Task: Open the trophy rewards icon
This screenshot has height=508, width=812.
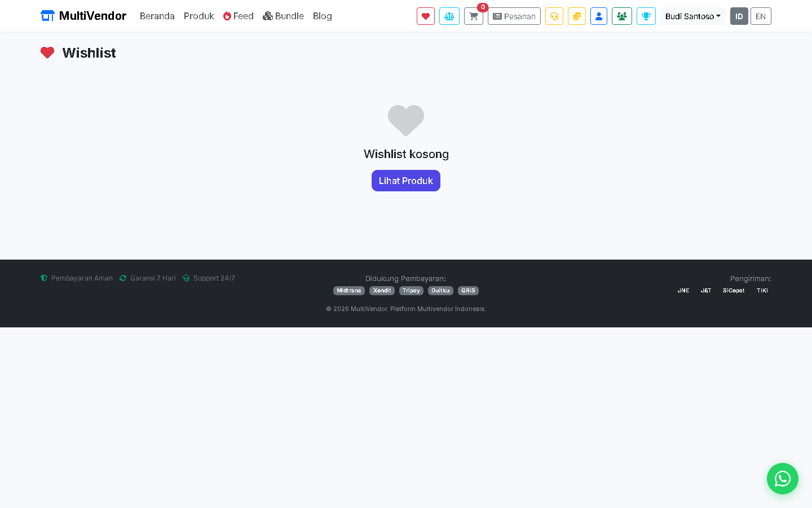Action: [x=646, y=16]
